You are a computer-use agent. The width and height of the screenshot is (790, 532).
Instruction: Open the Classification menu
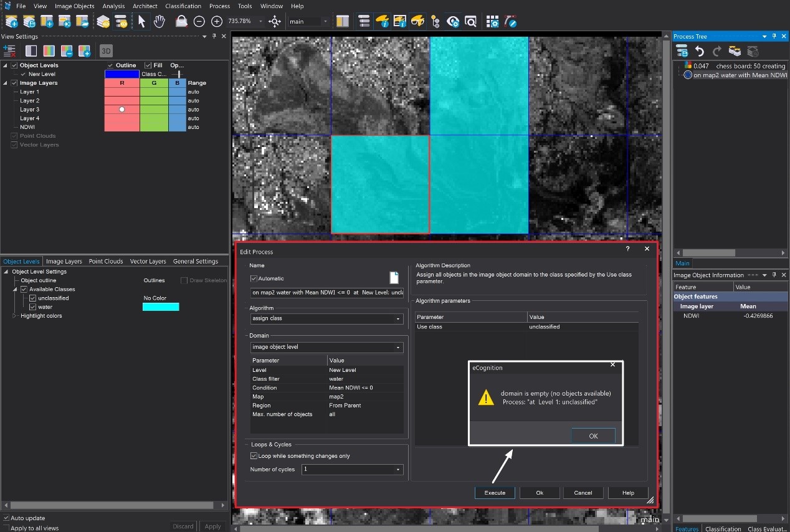[183, 6]
